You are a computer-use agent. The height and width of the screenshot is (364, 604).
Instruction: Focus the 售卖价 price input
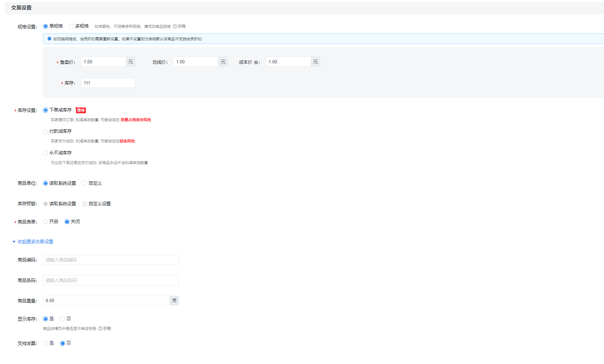click(x=103, y=62)
